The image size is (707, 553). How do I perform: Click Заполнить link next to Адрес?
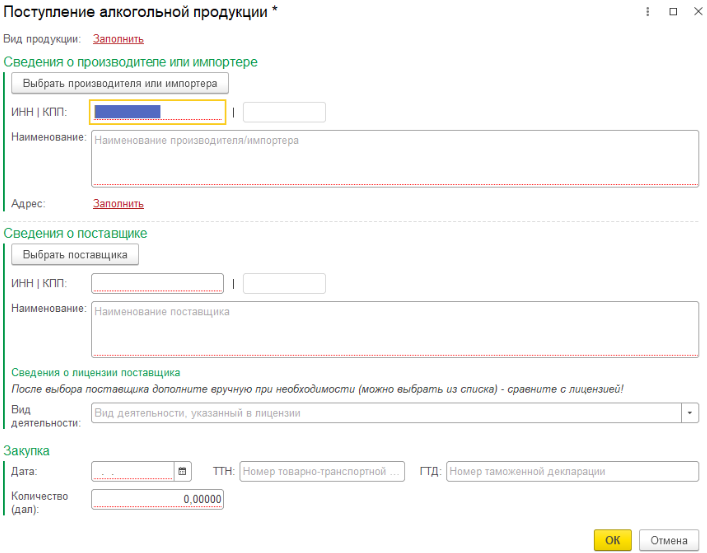coord(118,203)
